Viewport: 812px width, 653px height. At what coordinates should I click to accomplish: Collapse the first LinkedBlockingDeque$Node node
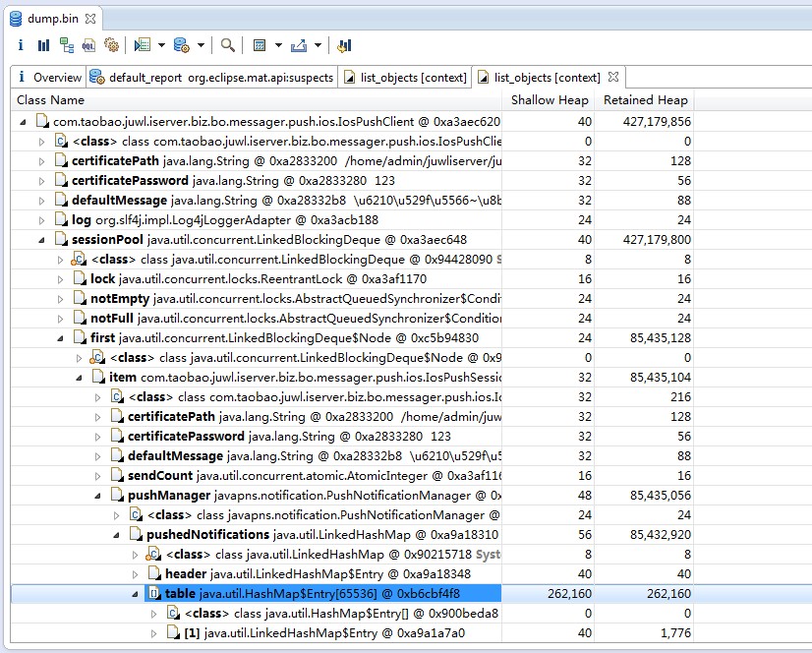[x=60, y=338]
